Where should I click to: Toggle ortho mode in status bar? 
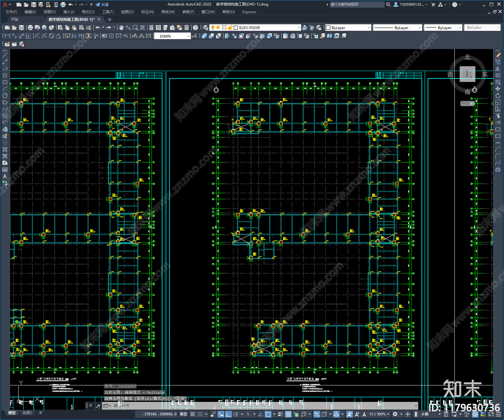point(229,414)
